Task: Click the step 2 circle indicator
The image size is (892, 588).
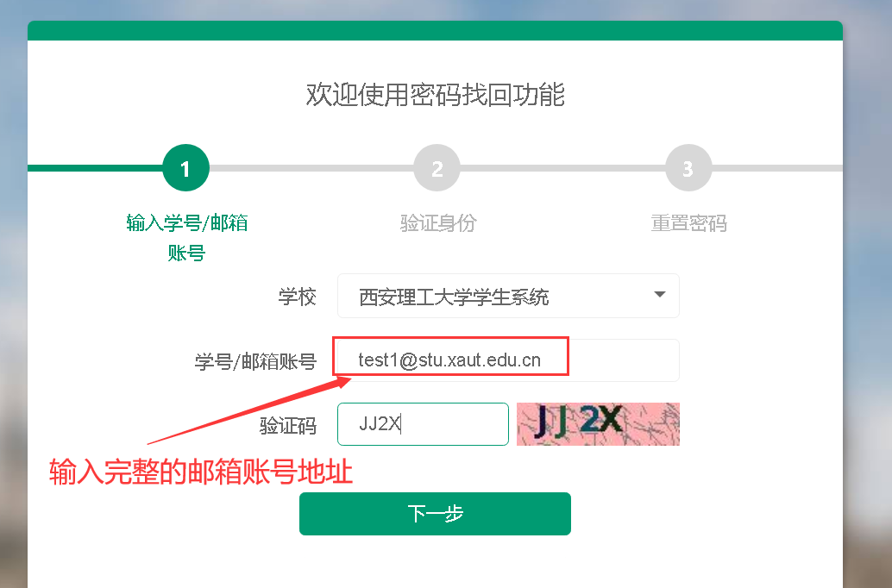Action: point(437,168)
